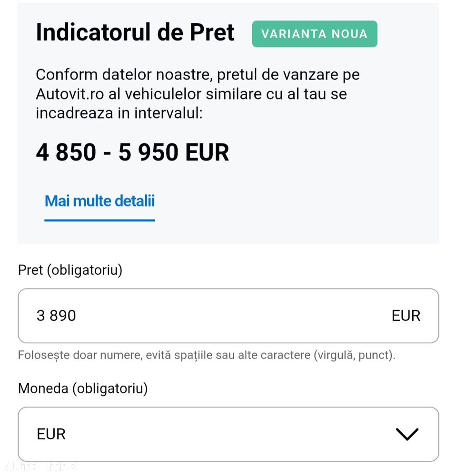The width and height of the screenshot is (457, 476).
Task: Click the blue underline beneath Mai multe detalii
Action: [99, 220]
